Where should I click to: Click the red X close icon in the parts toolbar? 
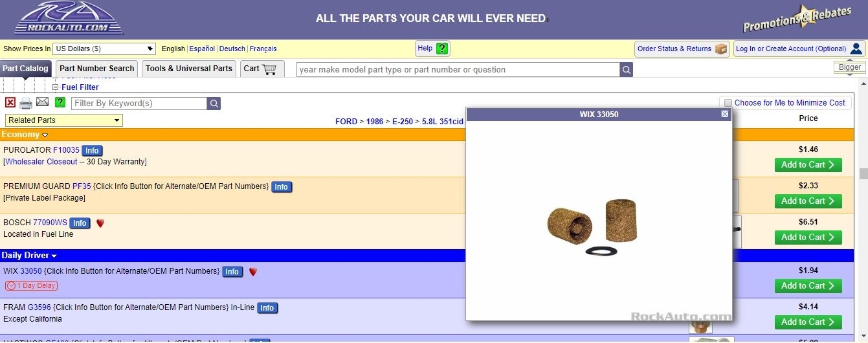click(x=10, y=102)
